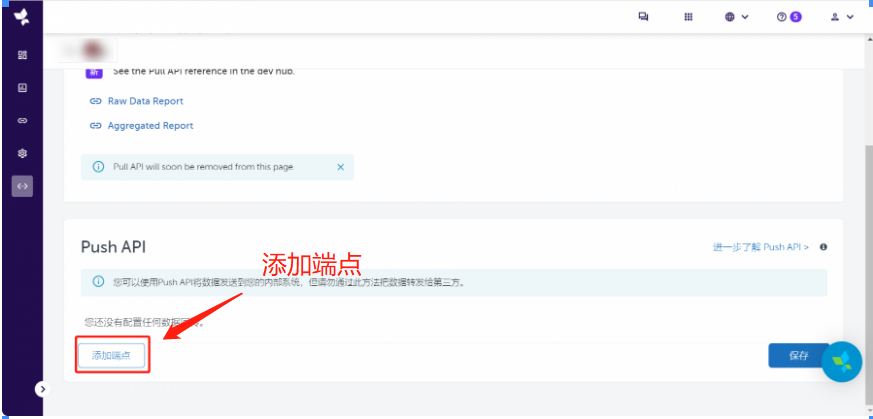This screenshot has width=873, height=419.
Task: Open the Raw Data Report link
Action: click(x=145, y=101)
